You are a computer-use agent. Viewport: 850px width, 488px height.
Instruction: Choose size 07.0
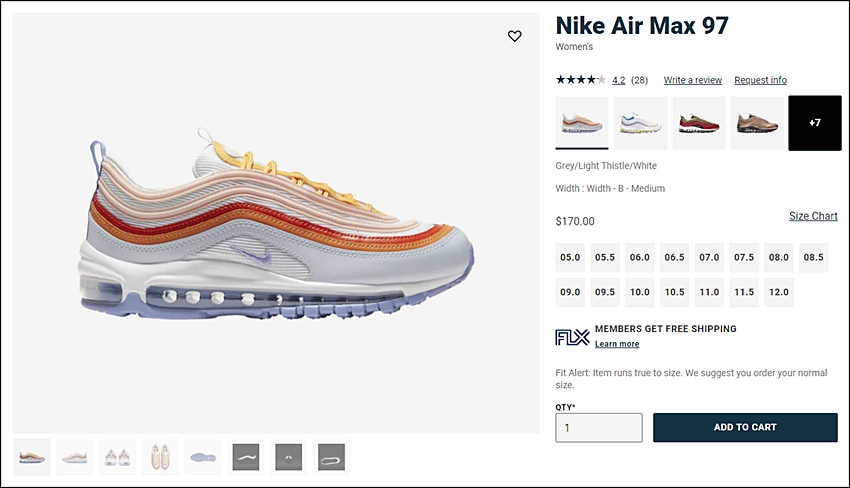tap(709, 258)
